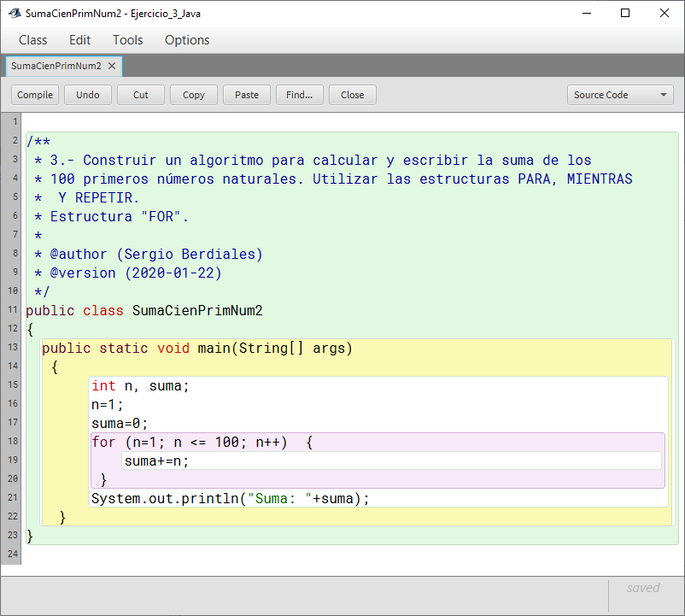Select the SumaCienPrimNum2 tab

coord(56,66)
